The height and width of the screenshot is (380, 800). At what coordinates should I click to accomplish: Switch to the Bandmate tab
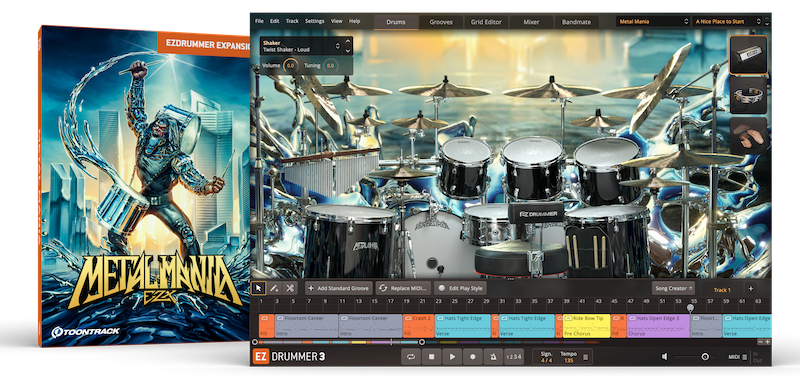click(x=577, y=22)
